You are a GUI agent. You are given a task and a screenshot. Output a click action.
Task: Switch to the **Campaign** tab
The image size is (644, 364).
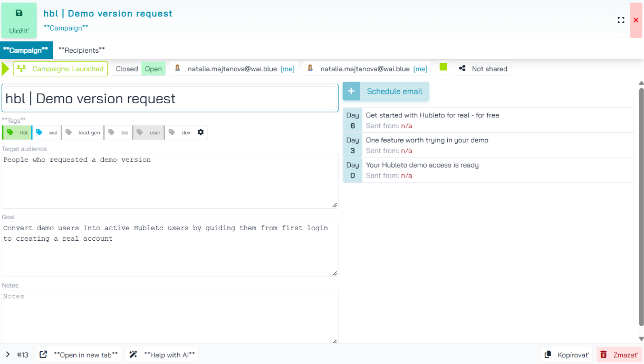point(26,50)
